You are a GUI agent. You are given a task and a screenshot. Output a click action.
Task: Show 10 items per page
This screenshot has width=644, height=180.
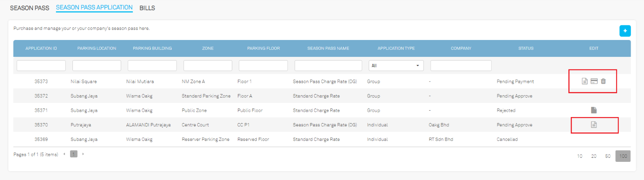[580, 156]
